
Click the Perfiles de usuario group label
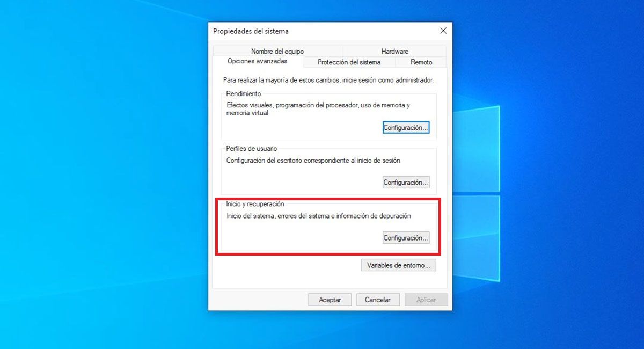coord(252,148)
